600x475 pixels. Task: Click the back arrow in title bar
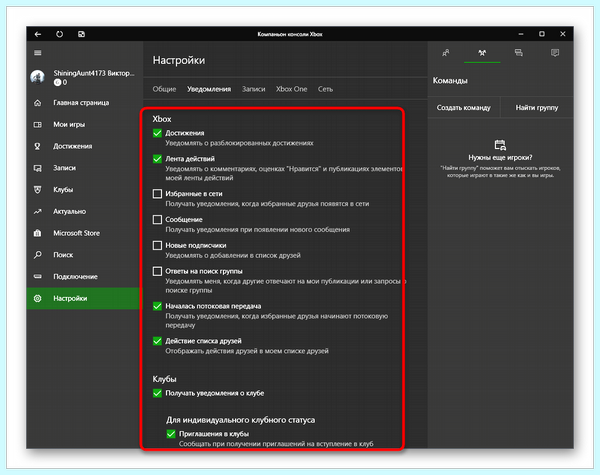coord(38,34)
